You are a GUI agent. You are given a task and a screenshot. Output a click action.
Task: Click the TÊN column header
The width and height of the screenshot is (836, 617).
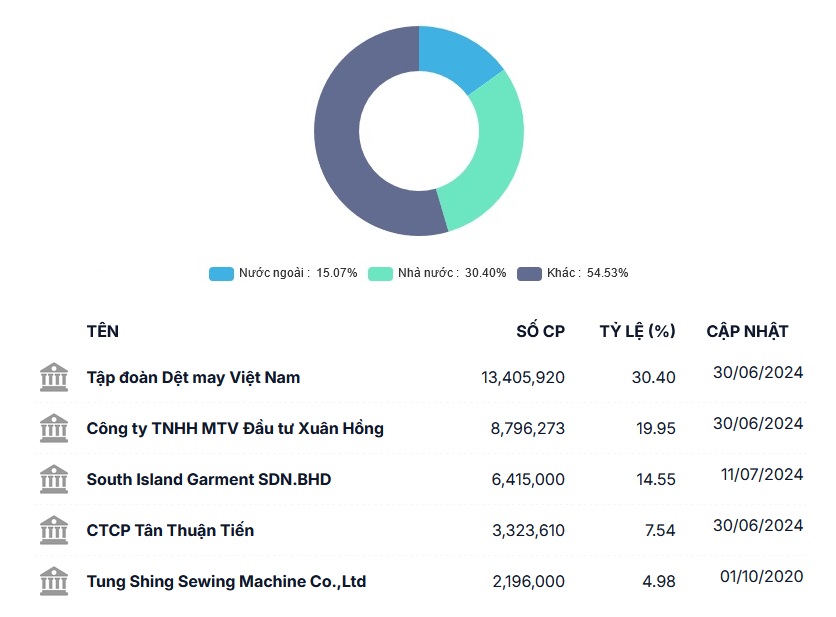pyautogui.click(x=103, y=331)
